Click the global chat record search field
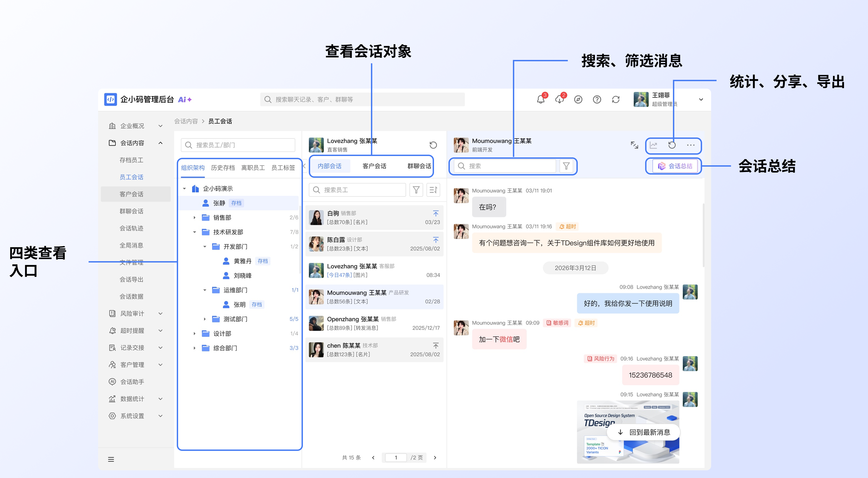The width and height of the screenshot is (868, 478). pos(362,99)
